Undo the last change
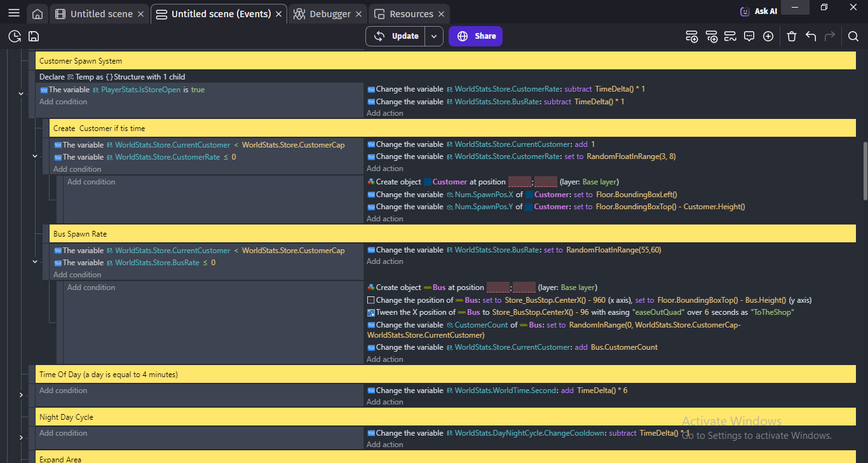The image size is (868, 463). pos(811,36)
